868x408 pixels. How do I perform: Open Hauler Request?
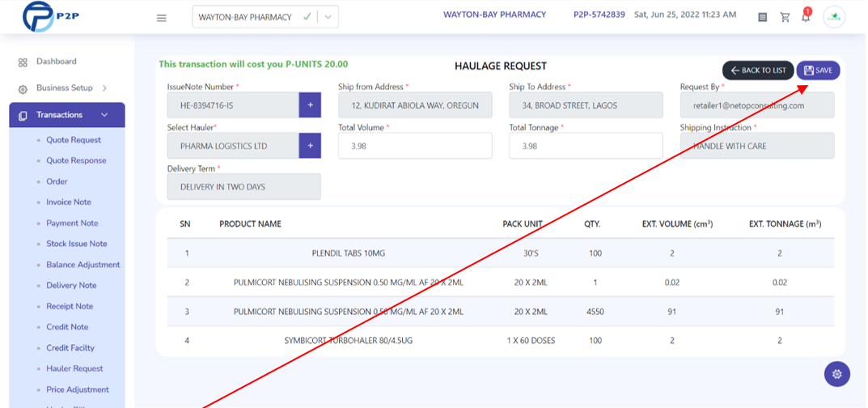tap(74, 368)
